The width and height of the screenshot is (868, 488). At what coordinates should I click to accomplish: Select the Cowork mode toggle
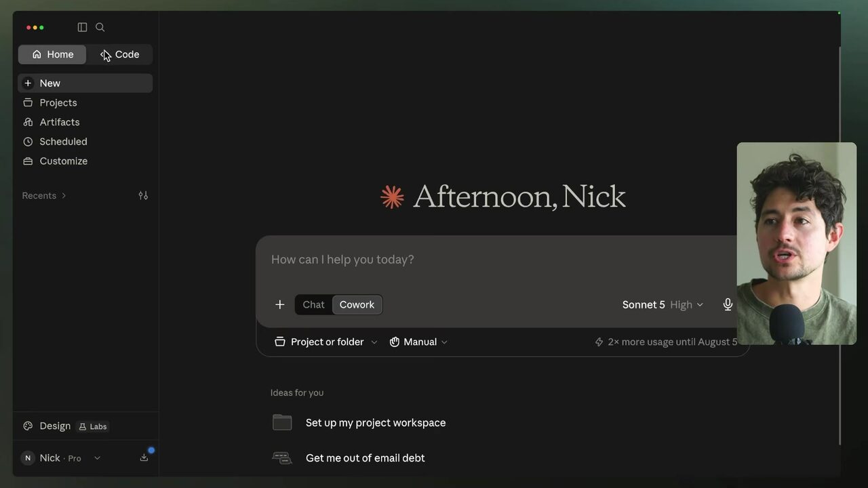[x=357, y=305]
